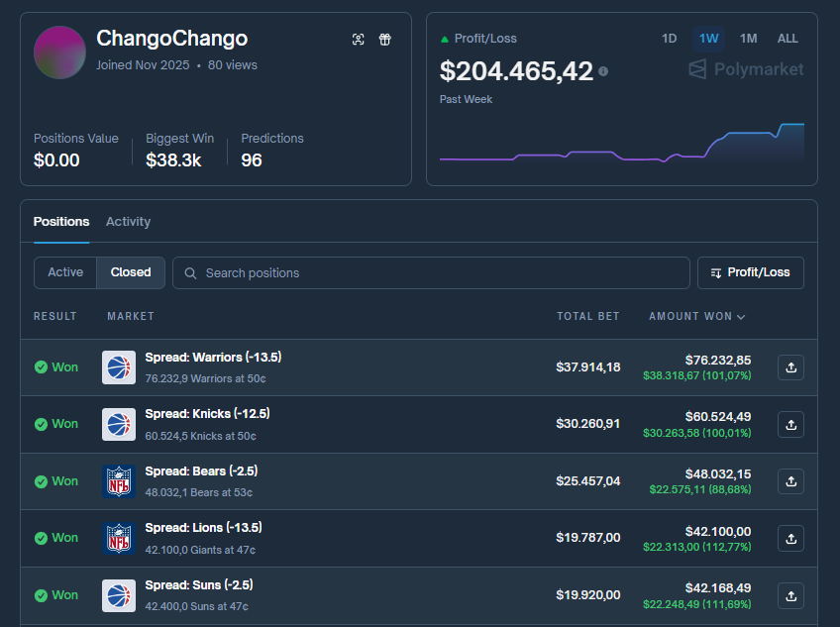Image resolution: width=840 pixels, height=627 pixels.
Task: Switch to Active positions filter
Action: (64, 271)
